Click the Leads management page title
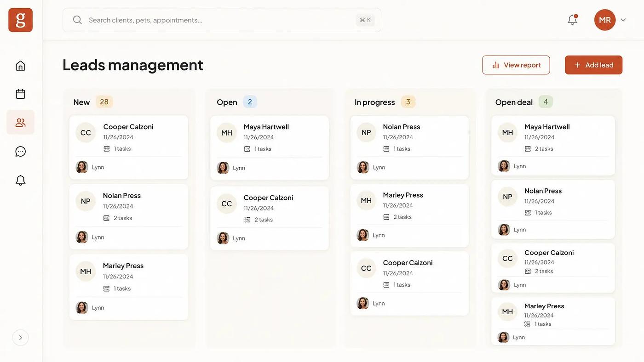Image resolution: width=644 pixels, height=362 pixels. pos(133,65)
